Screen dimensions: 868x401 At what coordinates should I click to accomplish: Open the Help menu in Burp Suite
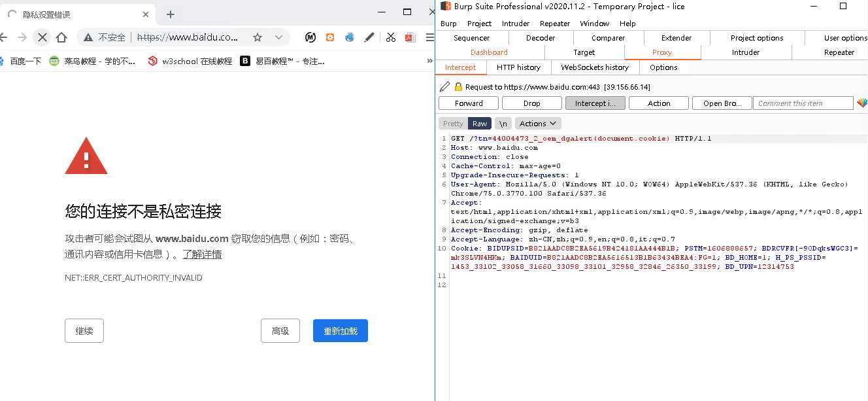(627, 24)
